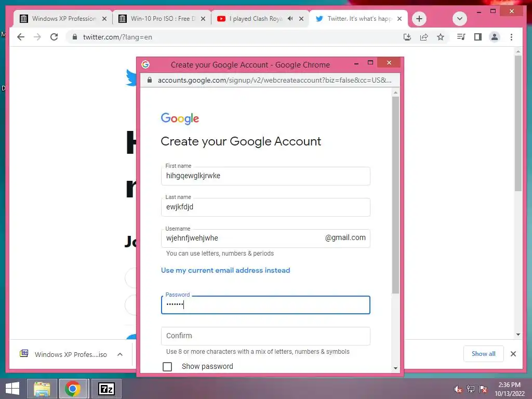Click Show all downloads button
Viewport: 532px width, 399px height.
[x=484, y=354]
